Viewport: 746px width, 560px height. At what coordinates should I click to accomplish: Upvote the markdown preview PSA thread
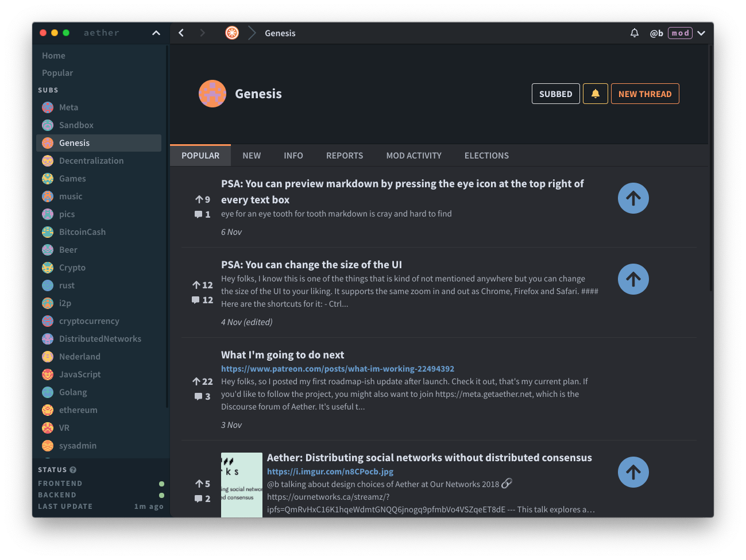pos(633,198)
